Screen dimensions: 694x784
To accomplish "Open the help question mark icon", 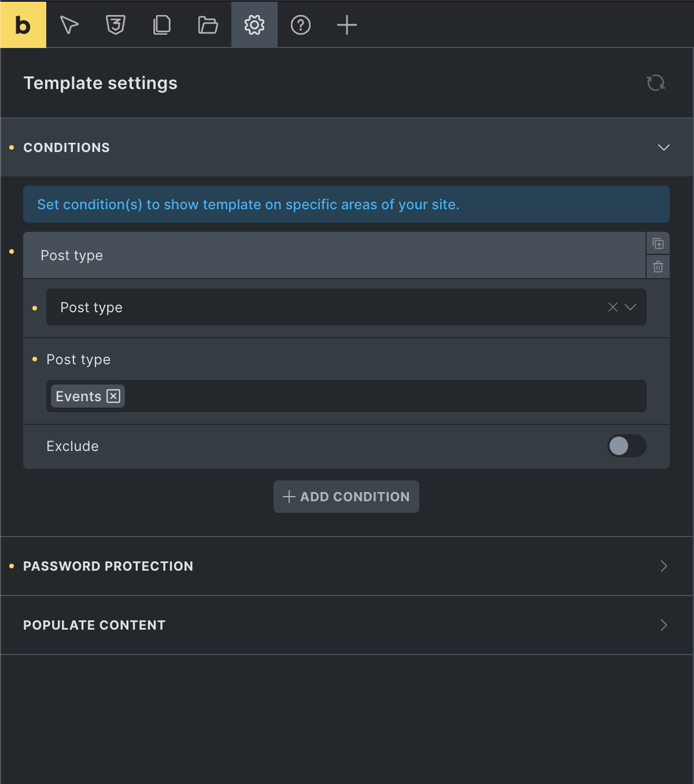I will point(301,25).
